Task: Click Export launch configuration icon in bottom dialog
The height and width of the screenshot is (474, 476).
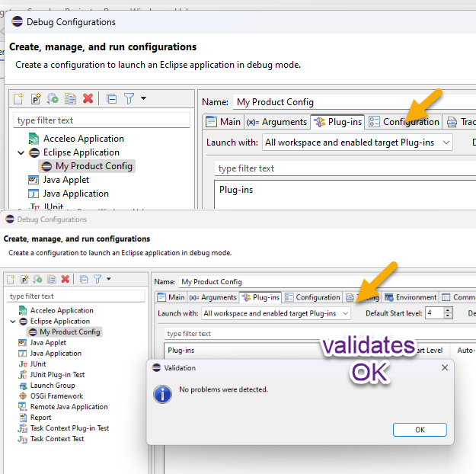Action: [x=37, y=279]
